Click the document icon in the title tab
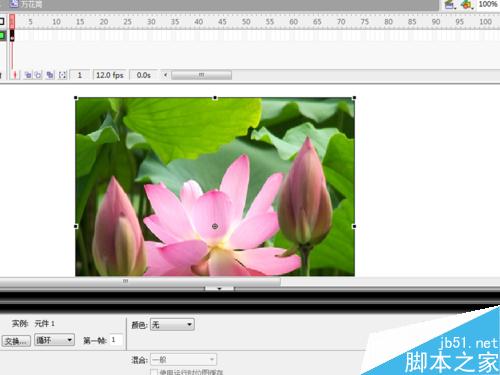 14,4
